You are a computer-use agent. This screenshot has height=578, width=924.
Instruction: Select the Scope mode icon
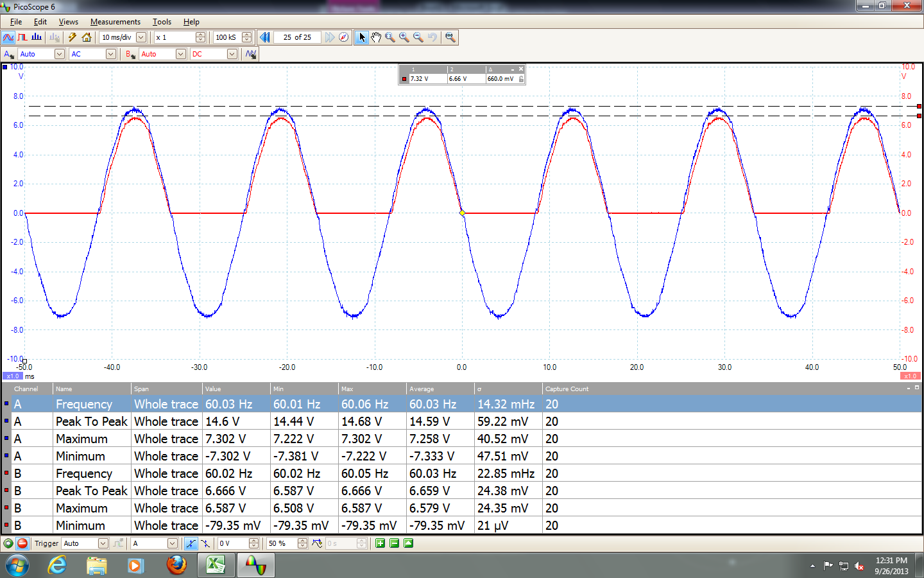(x=8, y=37)
